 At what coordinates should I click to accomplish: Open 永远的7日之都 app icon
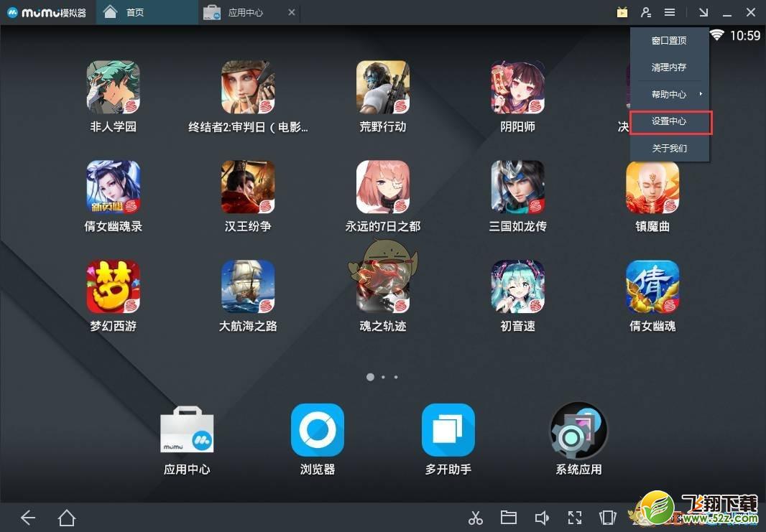point(382,187)
